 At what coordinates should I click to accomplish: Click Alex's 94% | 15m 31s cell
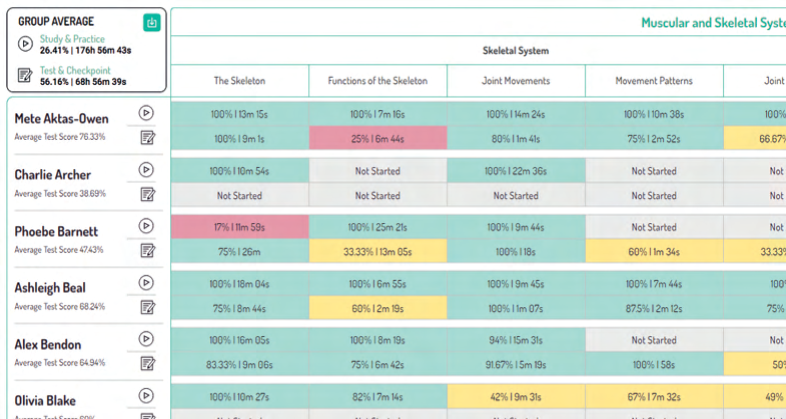[516, 340]
